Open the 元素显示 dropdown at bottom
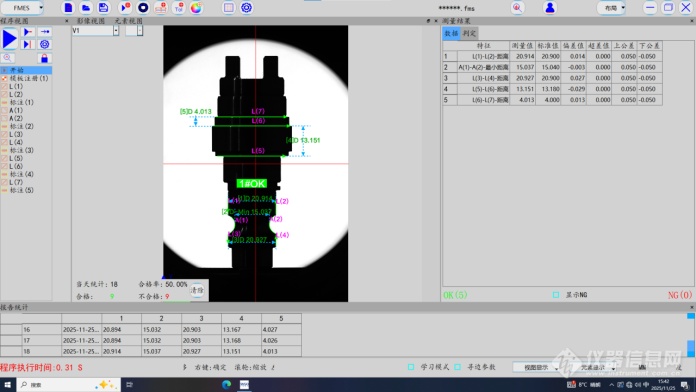Screen dimensions: 696x392 point(594,368)
